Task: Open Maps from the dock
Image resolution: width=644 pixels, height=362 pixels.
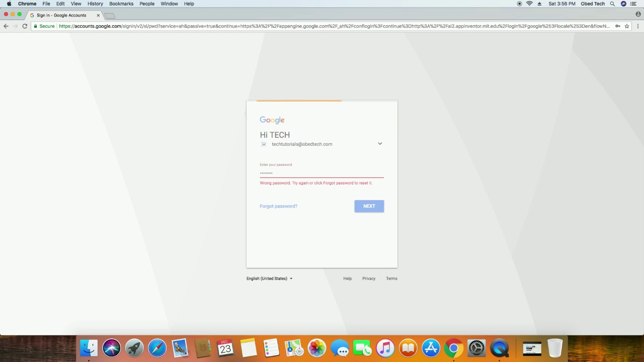Action: pyautogui.click(x=294, y=348)
